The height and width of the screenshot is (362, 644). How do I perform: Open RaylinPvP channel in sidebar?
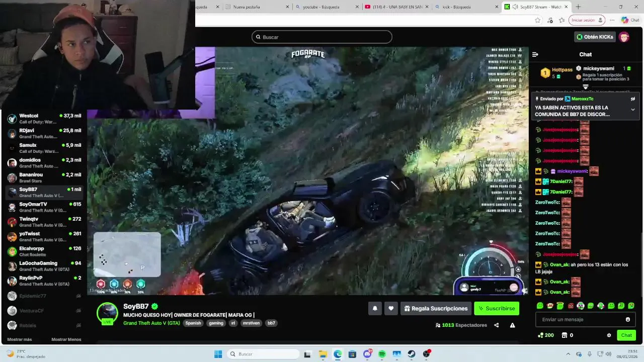pyautogui.click(x=44, y=281)
